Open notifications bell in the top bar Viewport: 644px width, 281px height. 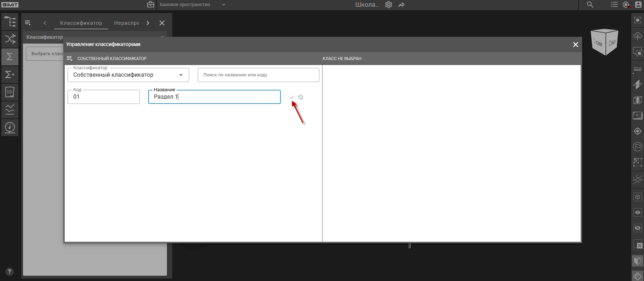click(x=626, y=5)
